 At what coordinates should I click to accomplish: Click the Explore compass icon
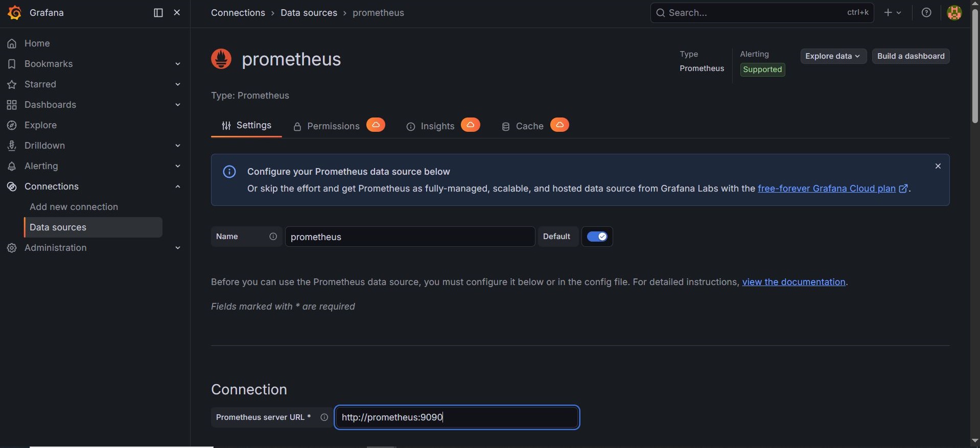pyautogui.click(x=12, y=125)
